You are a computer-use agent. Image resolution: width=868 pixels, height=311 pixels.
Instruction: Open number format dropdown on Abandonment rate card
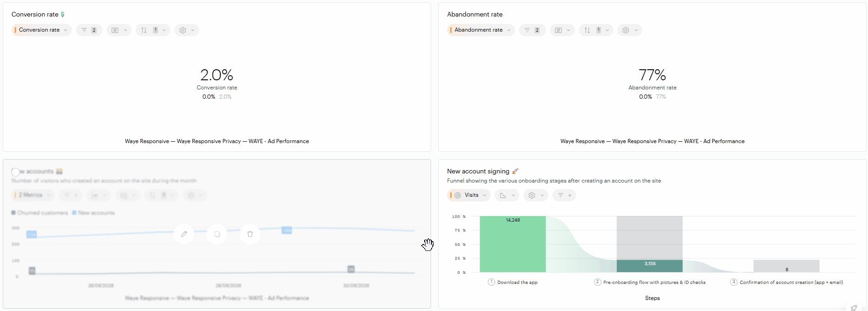[562, 30]
